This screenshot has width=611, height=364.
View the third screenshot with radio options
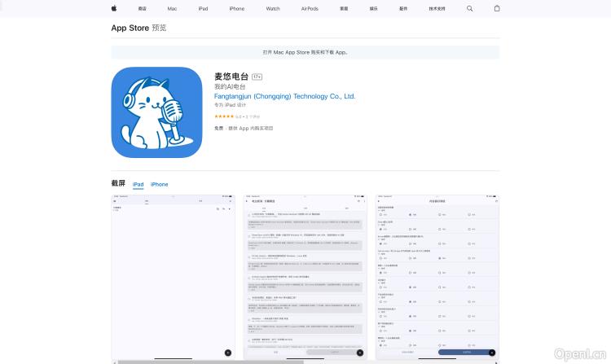coord(437,277)
